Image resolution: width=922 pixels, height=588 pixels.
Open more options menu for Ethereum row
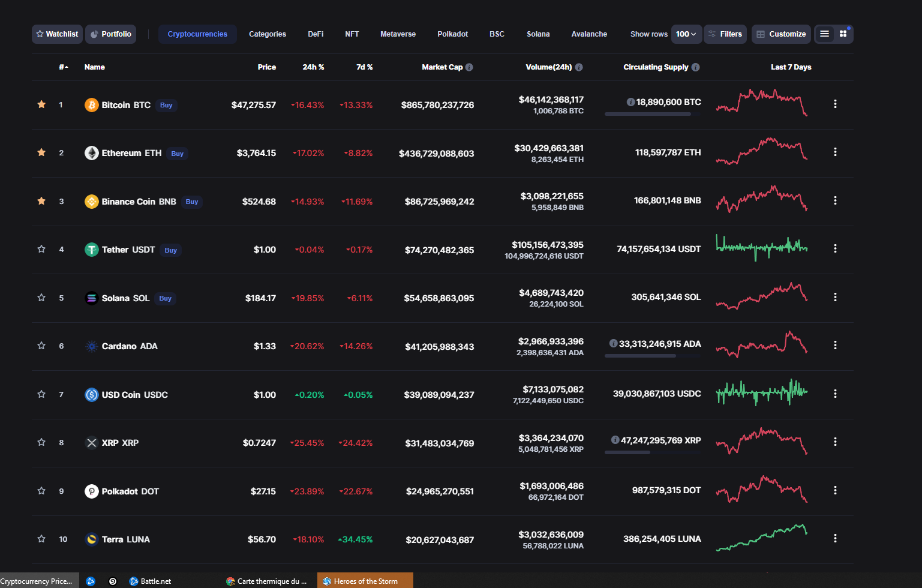(x=835, y=152)
